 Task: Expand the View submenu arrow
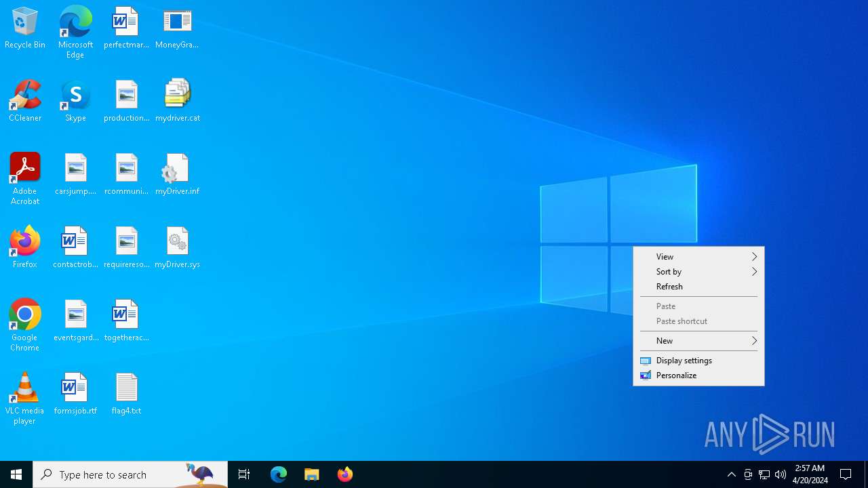click(x=754, y=257)
